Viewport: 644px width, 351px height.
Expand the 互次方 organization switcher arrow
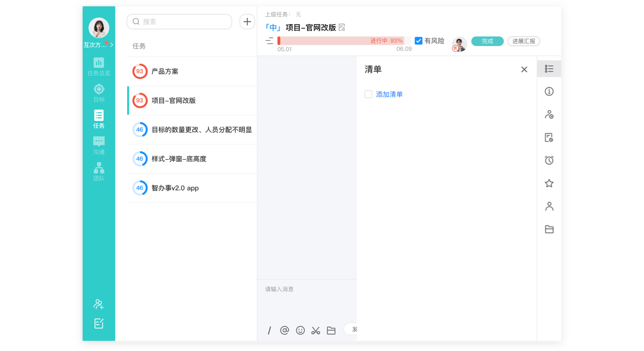[x=112, y=45]
